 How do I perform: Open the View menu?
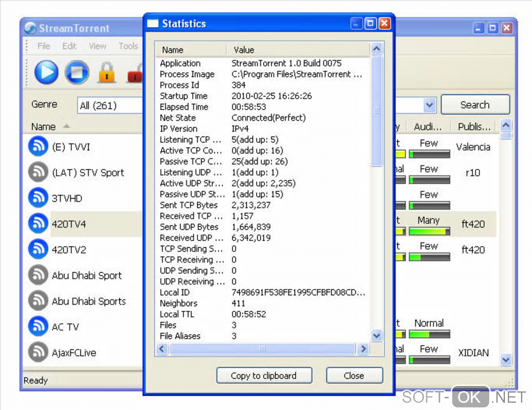point(98,46)
